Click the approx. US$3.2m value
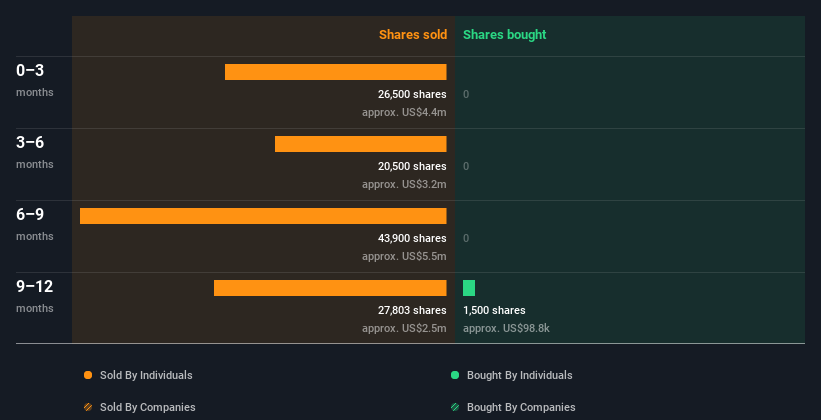821x420 pixels. [x=404, y=184]
